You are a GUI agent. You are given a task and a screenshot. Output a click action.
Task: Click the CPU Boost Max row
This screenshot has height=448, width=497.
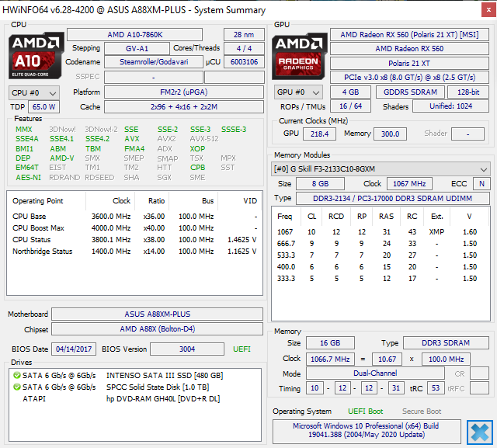(x=134, y=228)
